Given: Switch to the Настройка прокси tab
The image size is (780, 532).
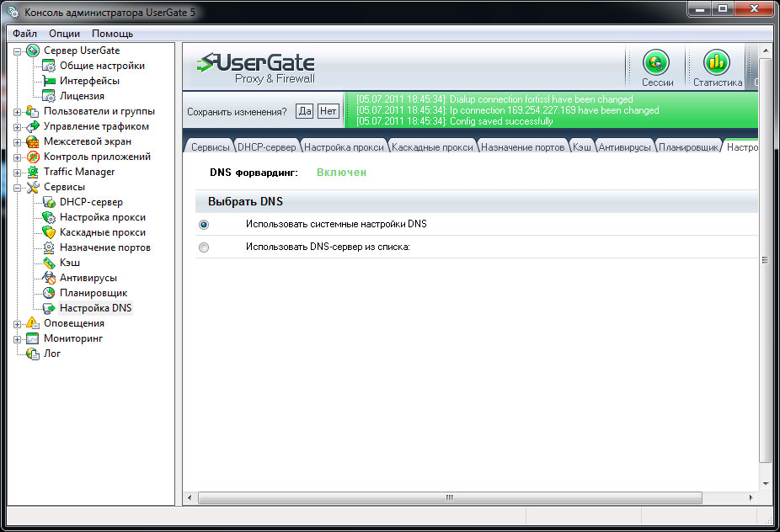Looking at the screenshot, I should [344, 147].
